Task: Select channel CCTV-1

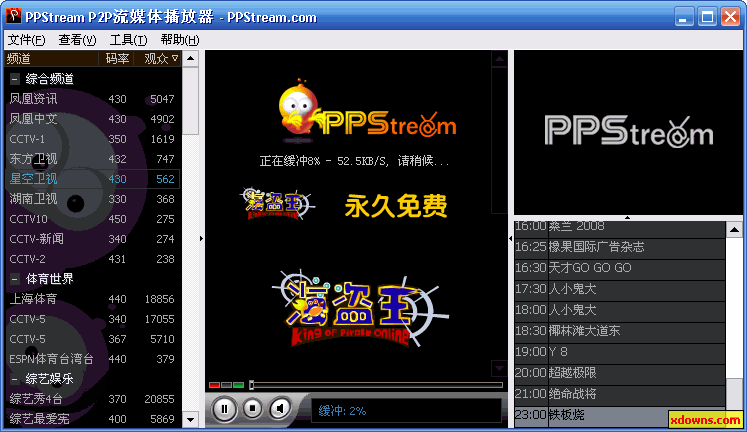Action: (92, 139)
